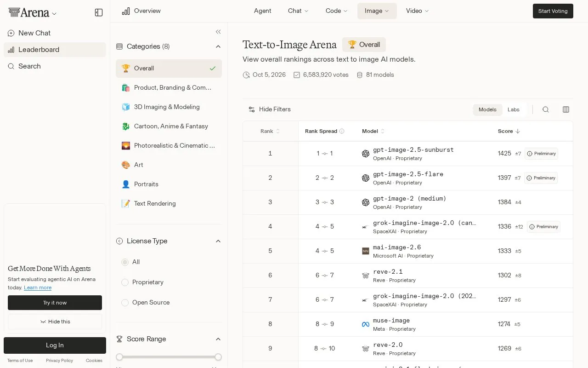Image resolution: width=588 pixels, height=368 pixels.
Task: Switch leaderboard view to Labs
Action: point(514,109)
